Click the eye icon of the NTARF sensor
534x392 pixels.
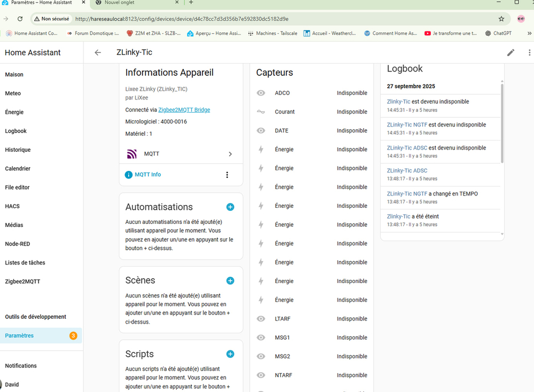coord(261,375)
